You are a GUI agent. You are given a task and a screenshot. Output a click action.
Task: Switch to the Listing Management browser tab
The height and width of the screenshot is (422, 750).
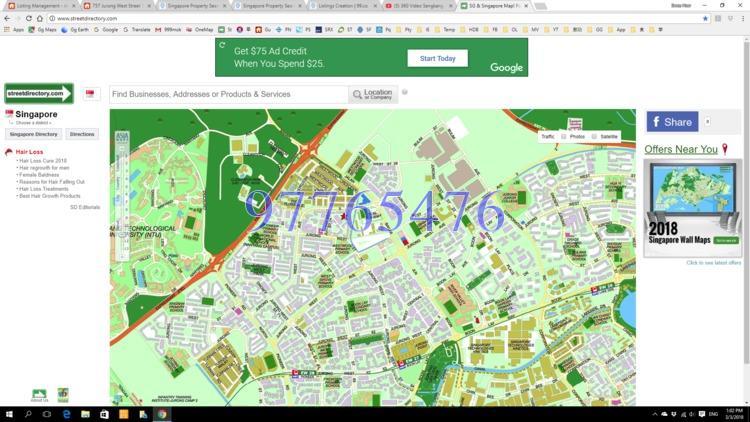pos(41,6)
